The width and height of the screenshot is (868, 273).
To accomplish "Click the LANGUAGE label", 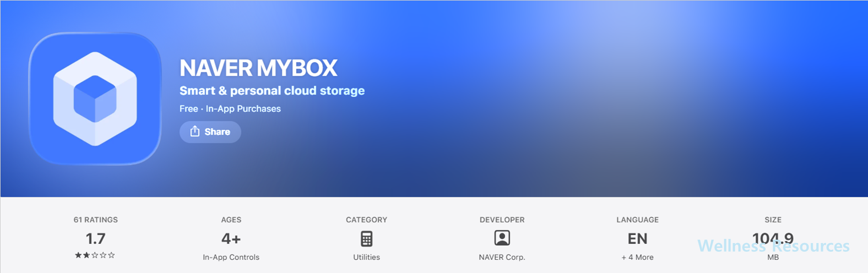I will point(638,220).
